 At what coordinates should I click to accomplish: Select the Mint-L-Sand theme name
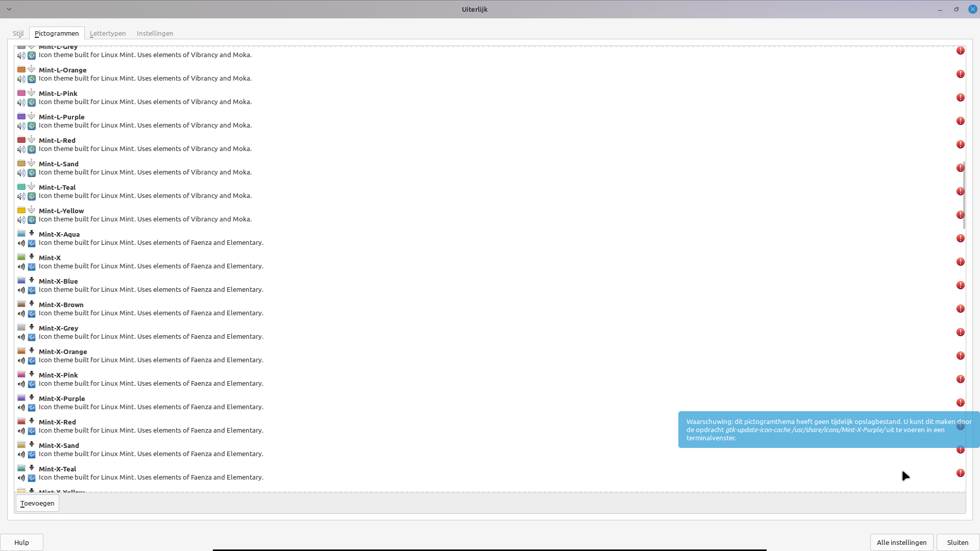[x=59, y=164]
